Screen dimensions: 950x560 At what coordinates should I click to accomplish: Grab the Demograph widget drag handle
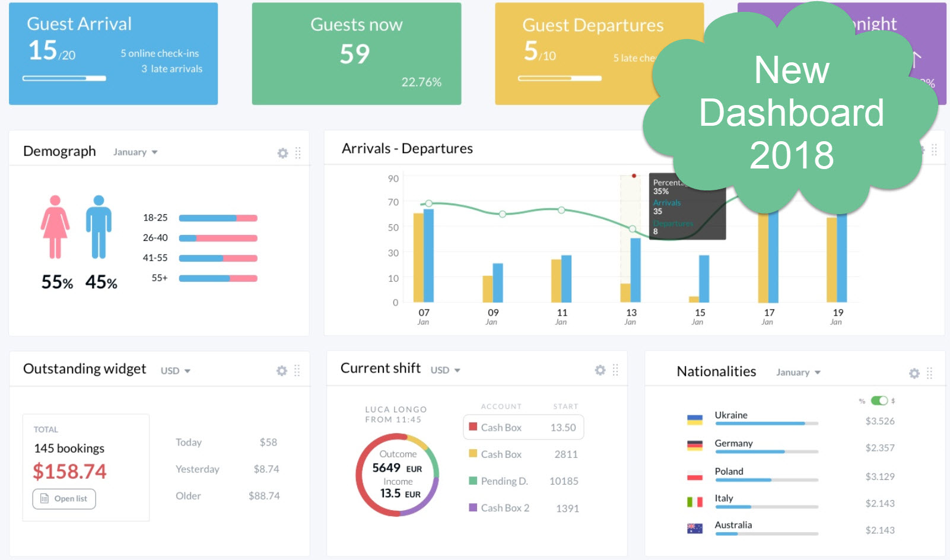click(298, 153)
